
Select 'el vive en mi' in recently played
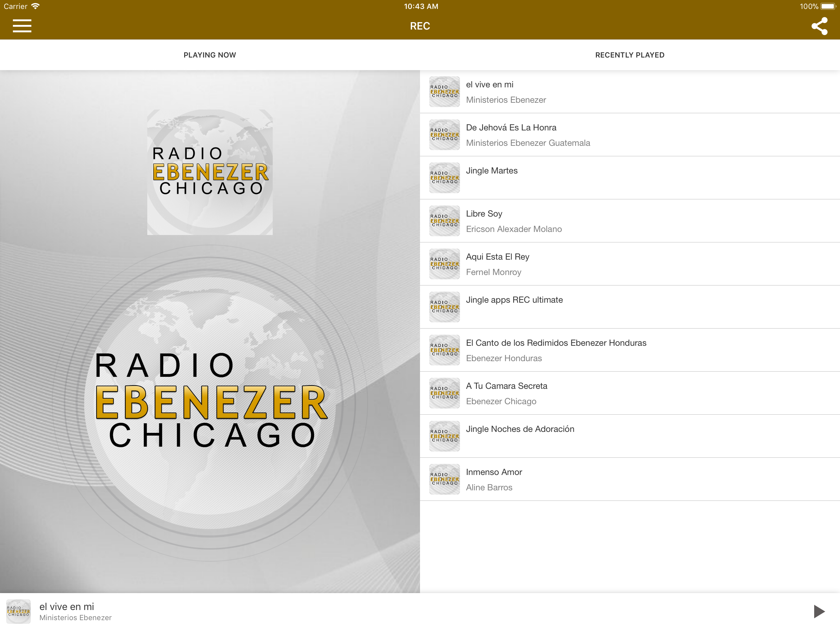click(630, 92)
